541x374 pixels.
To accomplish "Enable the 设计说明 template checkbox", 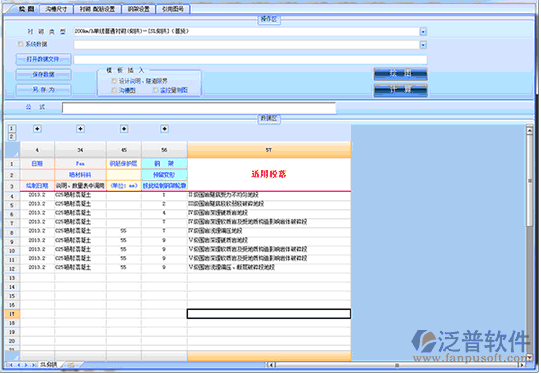I will pos(114,81).
